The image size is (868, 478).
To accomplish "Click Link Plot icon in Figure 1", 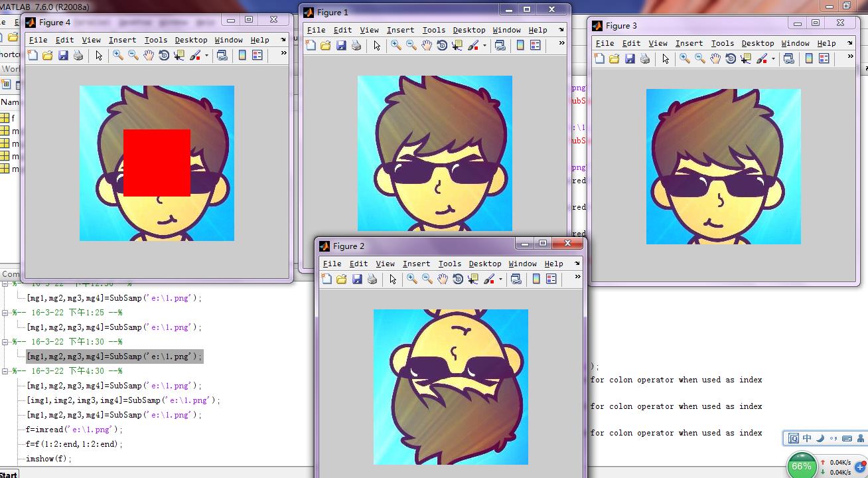I will click(x=500, y=45).
